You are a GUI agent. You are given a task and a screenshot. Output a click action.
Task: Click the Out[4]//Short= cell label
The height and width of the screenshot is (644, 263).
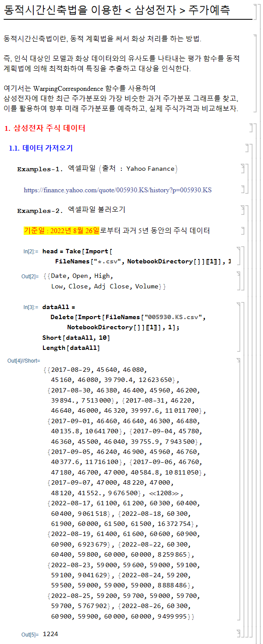pos(24,360)
